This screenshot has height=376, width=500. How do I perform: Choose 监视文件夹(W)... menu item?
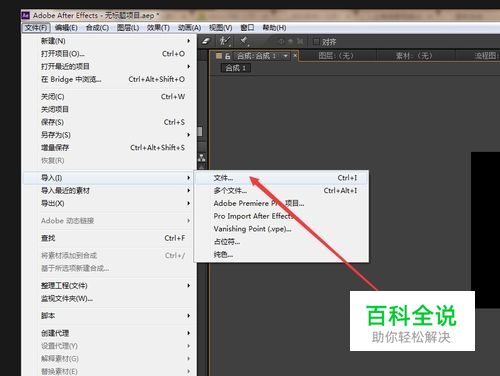point(109,299)
